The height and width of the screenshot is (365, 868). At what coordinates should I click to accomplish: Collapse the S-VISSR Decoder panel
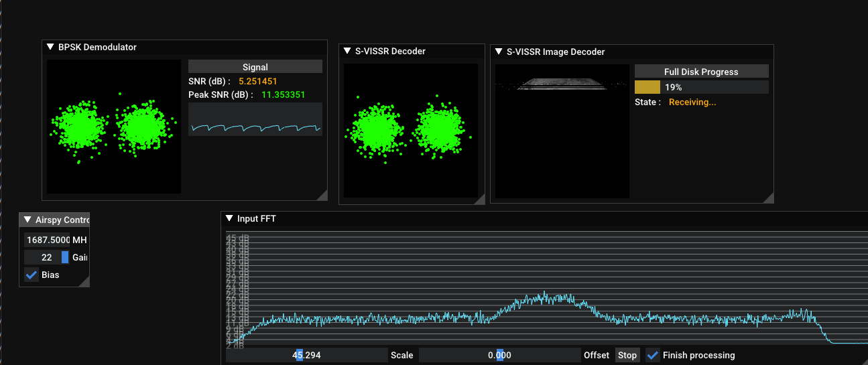click(347, 52)
